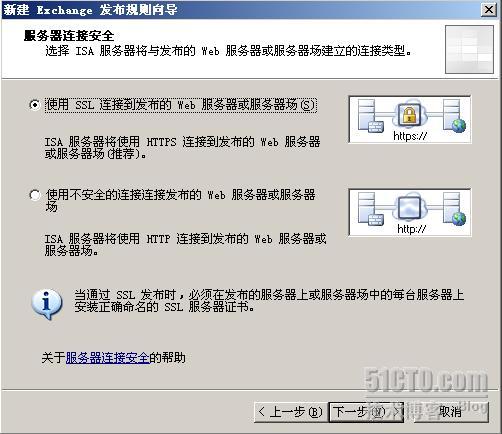
Task: Click the firewall server icon in http diagram
Action: coord(370,209)
